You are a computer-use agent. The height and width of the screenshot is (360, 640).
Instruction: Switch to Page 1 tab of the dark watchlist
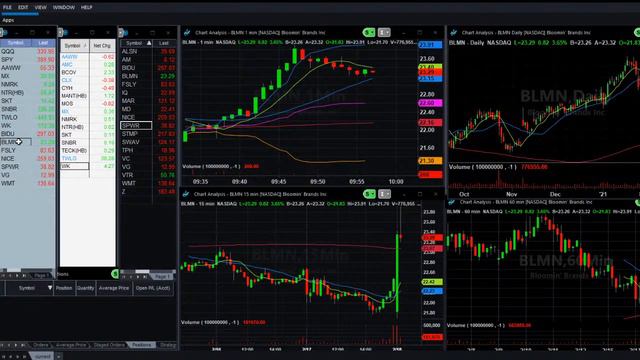click(x=162, y=276)
